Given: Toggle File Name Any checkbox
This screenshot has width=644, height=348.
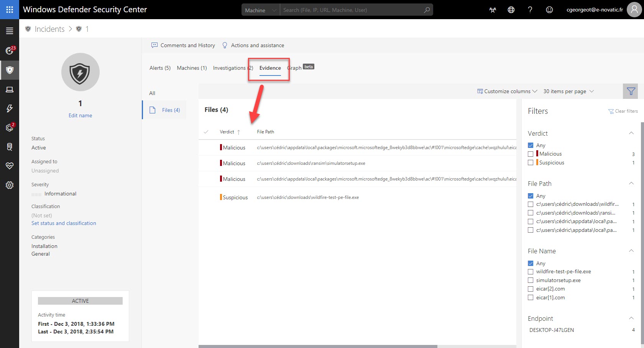Looking at the screenshot, I should coord(531,263).
